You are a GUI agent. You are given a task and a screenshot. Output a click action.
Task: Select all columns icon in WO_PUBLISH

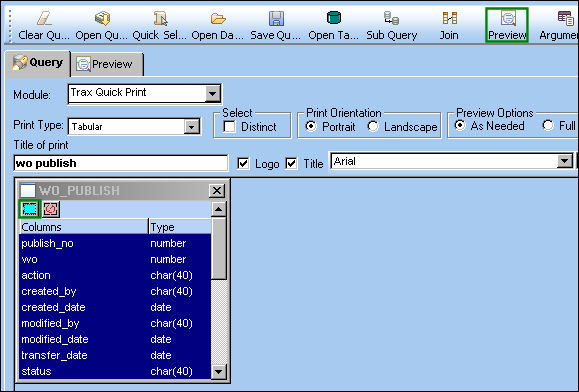coord(30,209)
